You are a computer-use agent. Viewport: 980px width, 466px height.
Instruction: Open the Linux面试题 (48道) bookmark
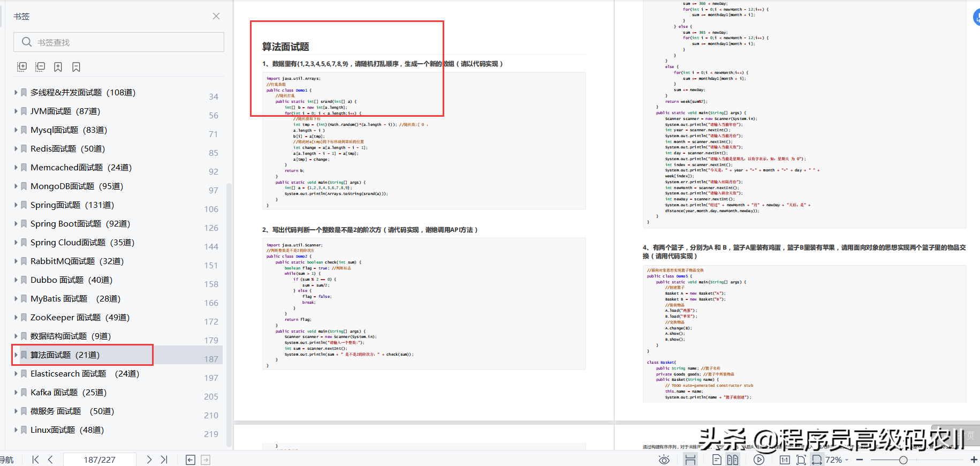point(67,430)
